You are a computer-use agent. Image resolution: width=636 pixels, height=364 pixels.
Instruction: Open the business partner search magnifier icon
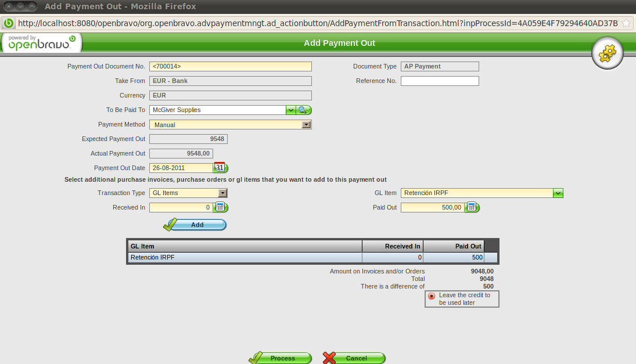(x=304, y=110)
